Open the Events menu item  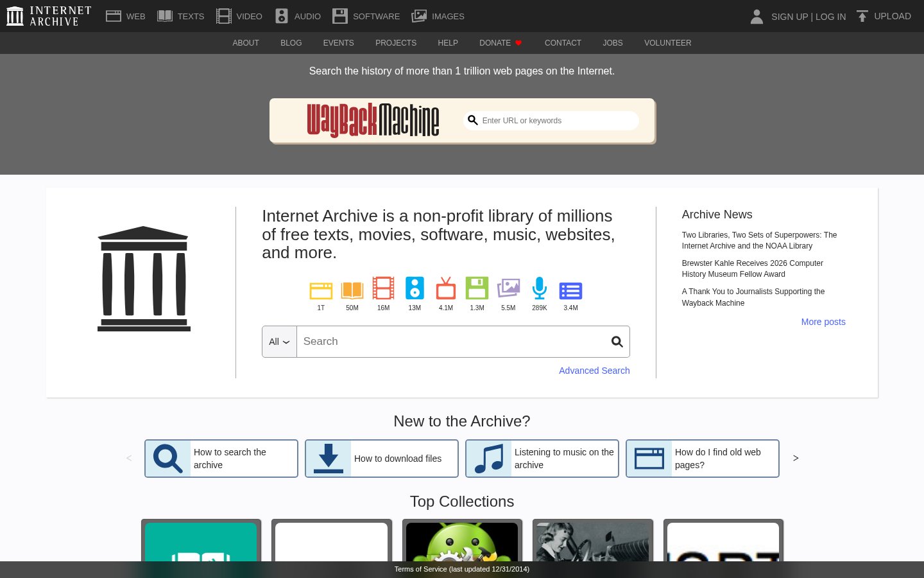[x=339, y=43]
